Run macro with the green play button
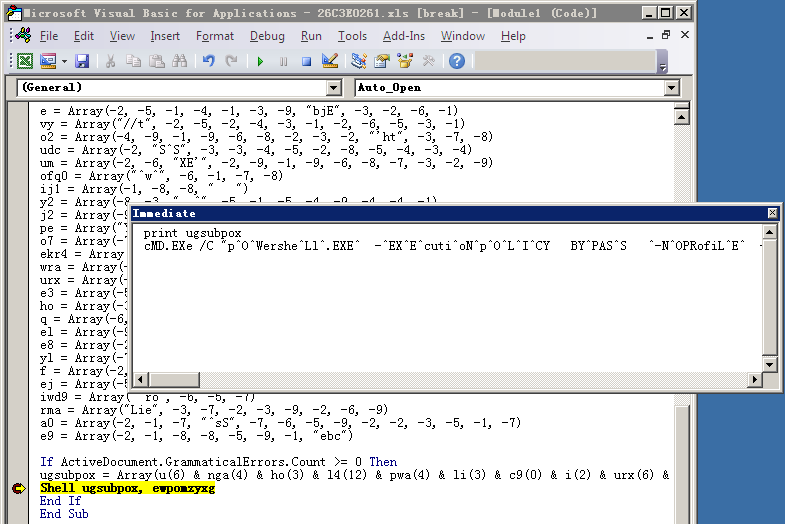The image size is (786, 524). 260,61
